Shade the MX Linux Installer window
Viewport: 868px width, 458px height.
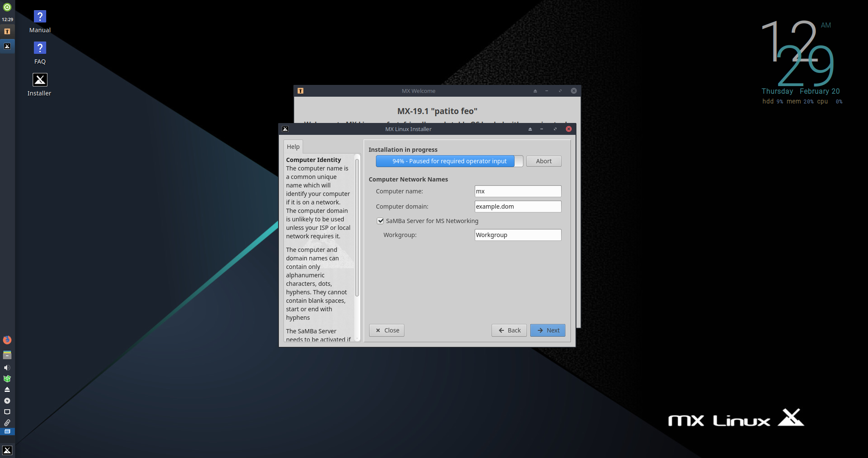point(530,129)
